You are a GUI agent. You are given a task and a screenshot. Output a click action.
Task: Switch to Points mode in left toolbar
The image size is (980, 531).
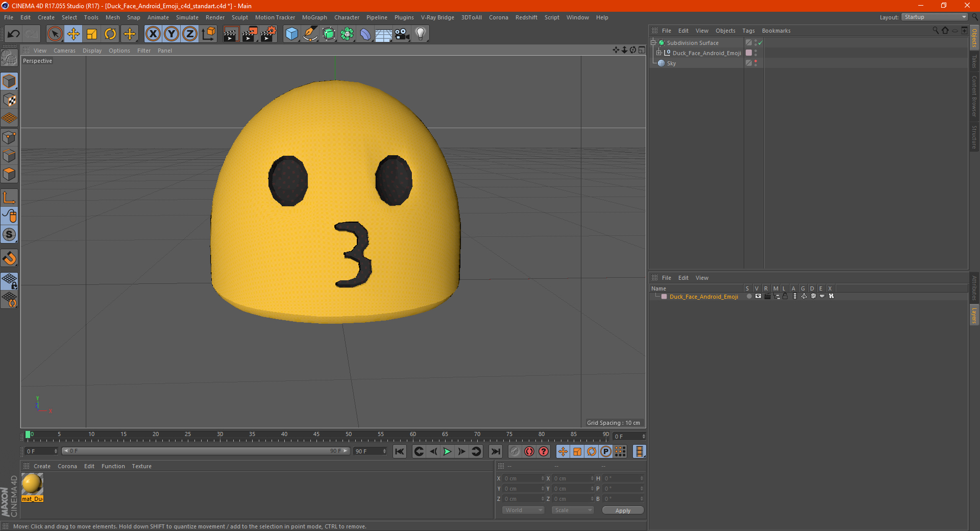9,137
